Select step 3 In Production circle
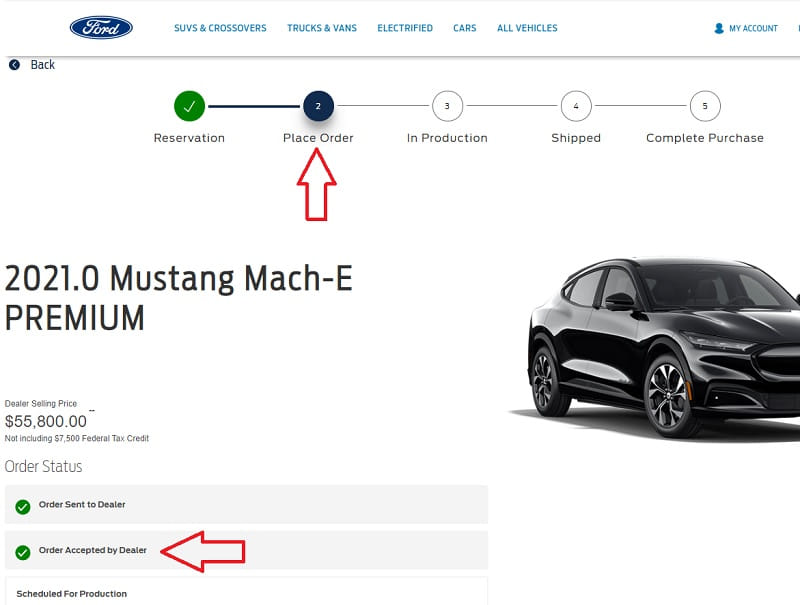 (447, 106)
